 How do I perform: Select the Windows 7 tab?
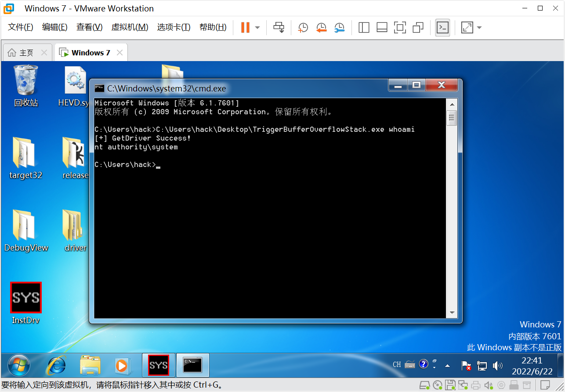point(91,53)
